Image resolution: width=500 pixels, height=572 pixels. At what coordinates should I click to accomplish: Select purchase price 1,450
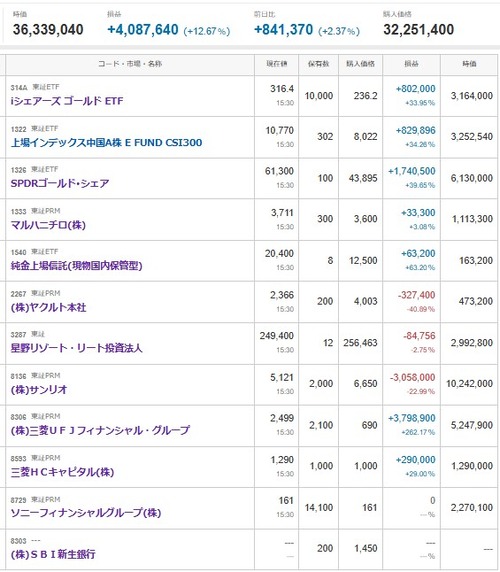tap(366, 549)
